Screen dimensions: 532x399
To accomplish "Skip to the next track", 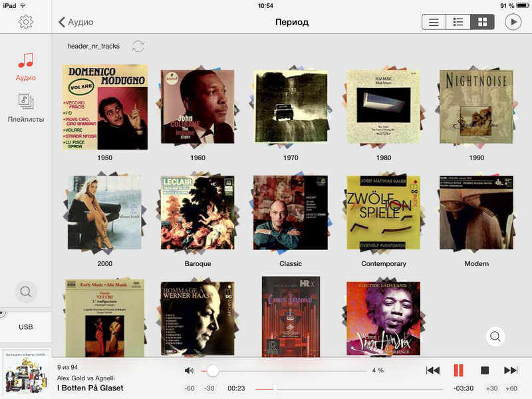I will click(511, 370).
